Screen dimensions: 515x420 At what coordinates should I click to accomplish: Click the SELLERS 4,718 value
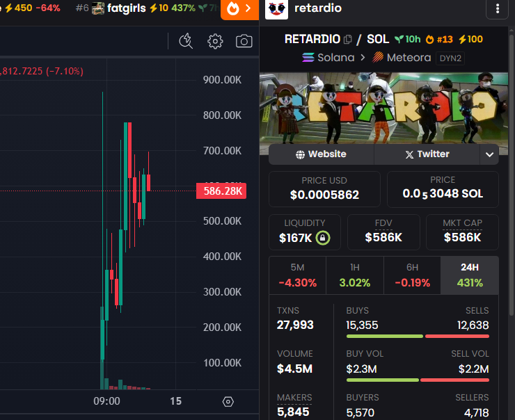[476, 413]
